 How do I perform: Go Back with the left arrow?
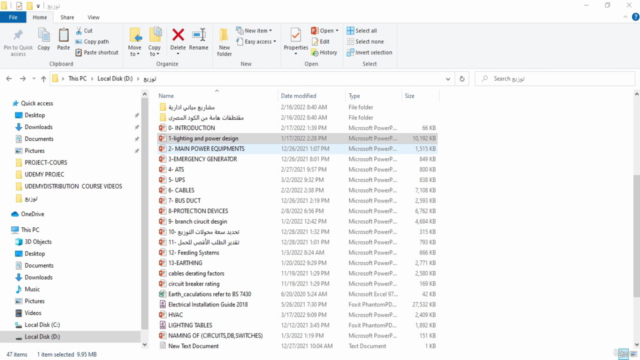click(x=9, y=79)
